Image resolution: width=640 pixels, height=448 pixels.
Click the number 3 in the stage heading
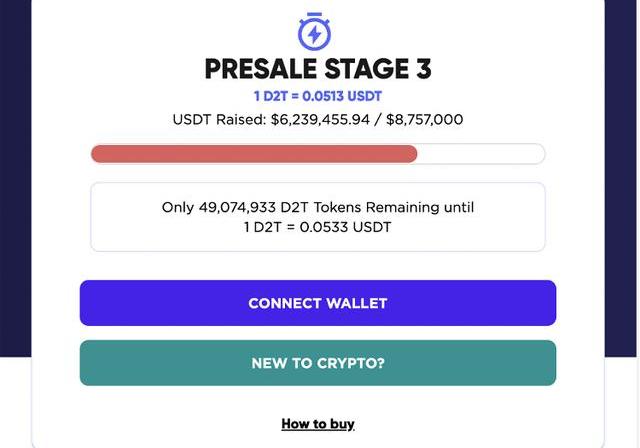(x=422, y=70)
